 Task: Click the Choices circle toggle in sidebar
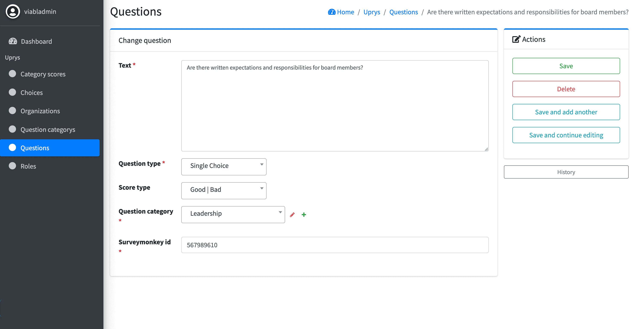click(x=13, y=92)
